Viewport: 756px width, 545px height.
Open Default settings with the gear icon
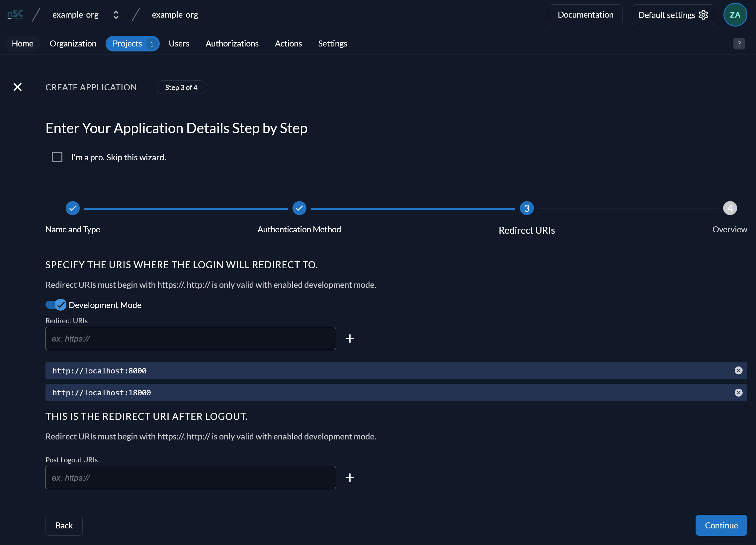tap(673, 15)
